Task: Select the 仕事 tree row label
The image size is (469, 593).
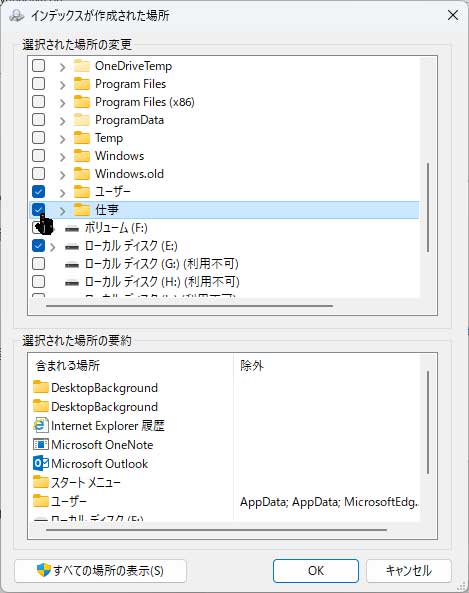Action: (x=107, y=210)
